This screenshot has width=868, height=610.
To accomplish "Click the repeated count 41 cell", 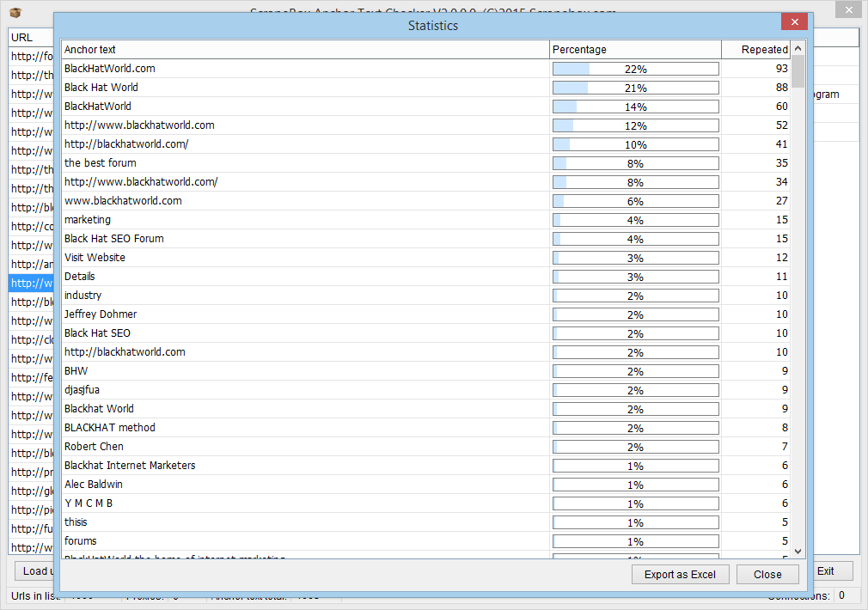I will 756,144.
